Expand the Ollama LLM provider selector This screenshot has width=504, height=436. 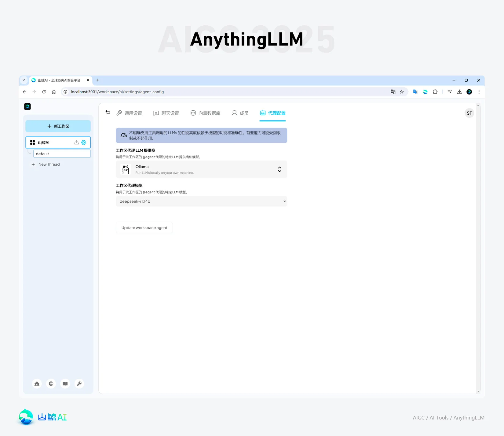coord(201,169)
